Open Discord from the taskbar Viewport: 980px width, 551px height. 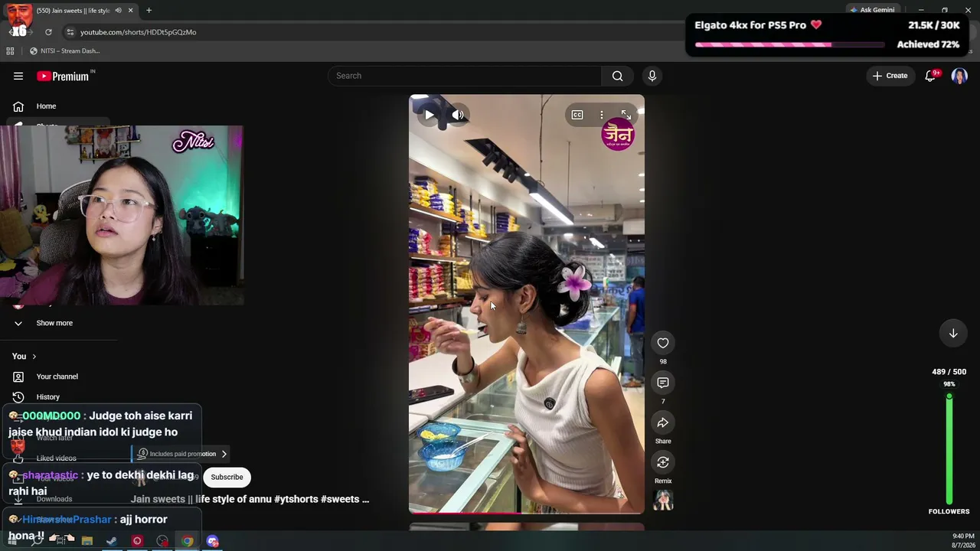(213, 541)
